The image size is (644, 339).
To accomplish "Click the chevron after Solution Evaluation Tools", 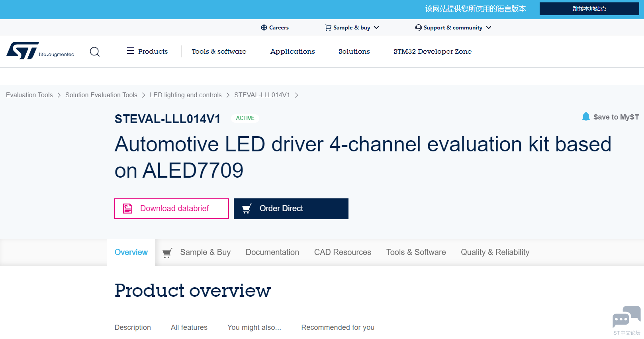I will pos(144,95).
